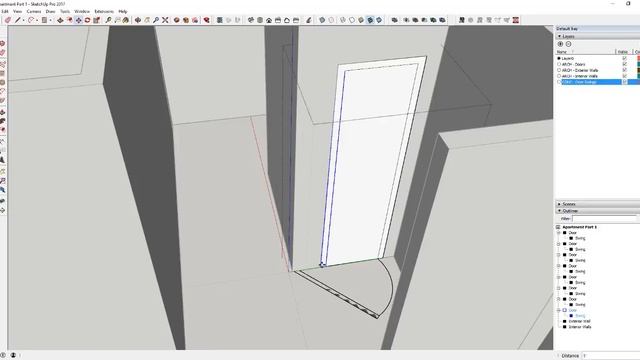The height and width of the screenshot is (360, 640).
Task: Enable X-Ray face style
Action: click(x=322, y=20)
